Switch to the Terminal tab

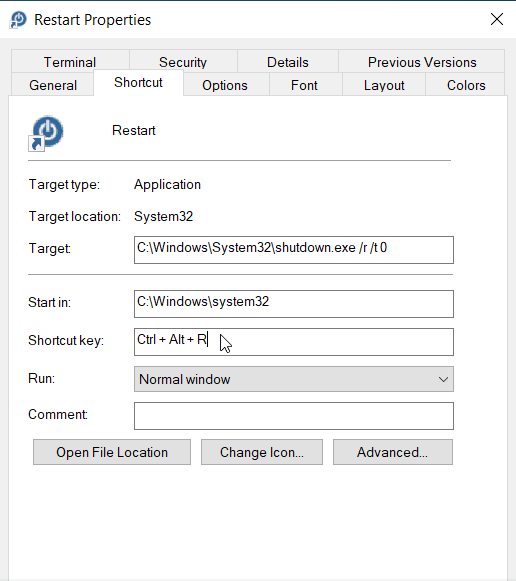(70, 62)
